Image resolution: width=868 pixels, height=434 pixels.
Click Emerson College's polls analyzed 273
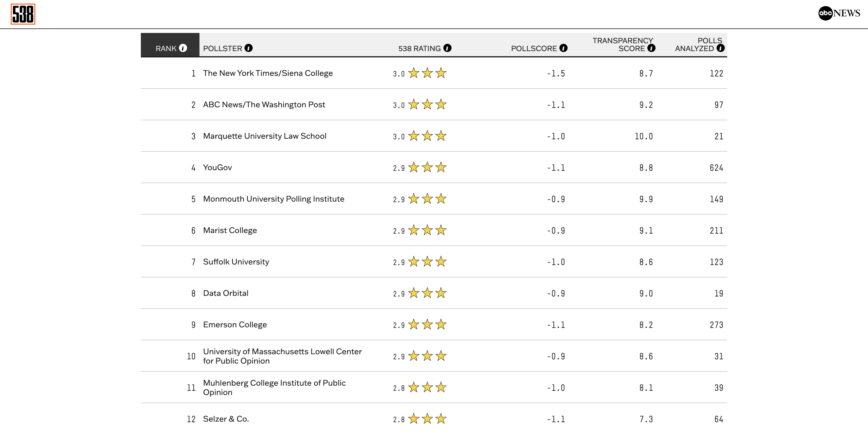pyautogui.click(x=716, y=325)
